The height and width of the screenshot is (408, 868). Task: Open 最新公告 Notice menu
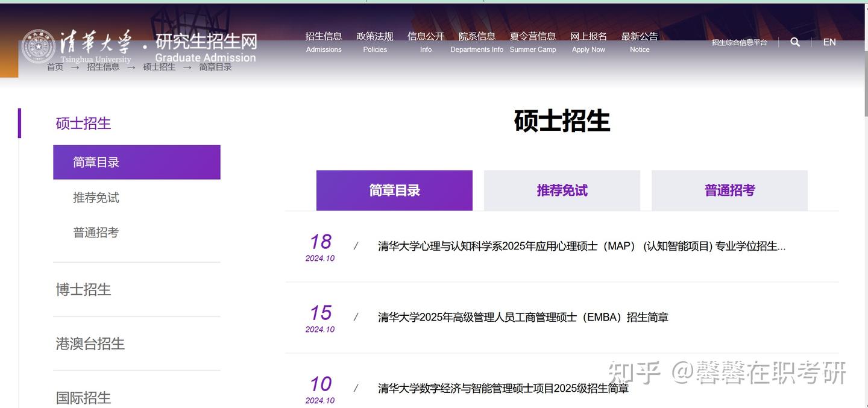(x=640, y=42)
